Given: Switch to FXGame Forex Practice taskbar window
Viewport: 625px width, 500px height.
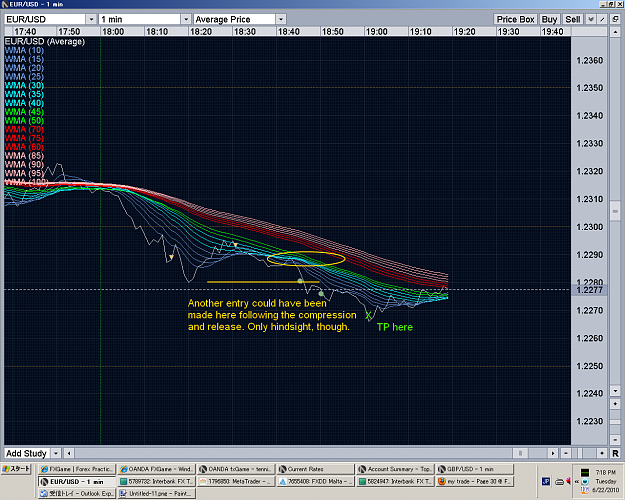Looking at the screenshot, I should [77, 469].
